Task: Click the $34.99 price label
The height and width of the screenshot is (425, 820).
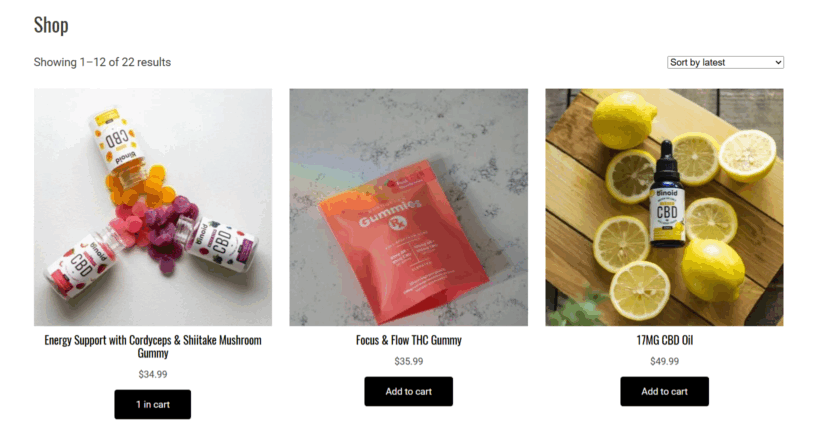Action: tap(153, 374)
